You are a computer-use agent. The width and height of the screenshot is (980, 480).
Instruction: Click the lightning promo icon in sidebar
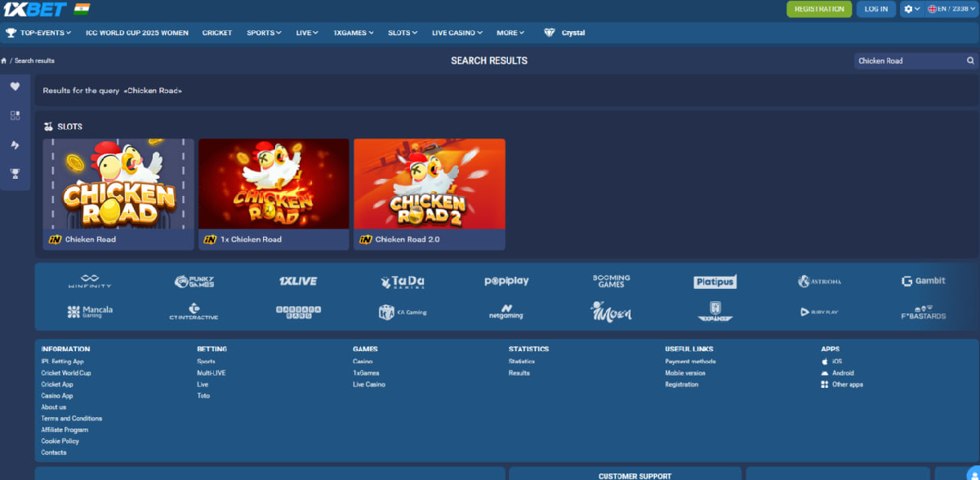point(15,144)
